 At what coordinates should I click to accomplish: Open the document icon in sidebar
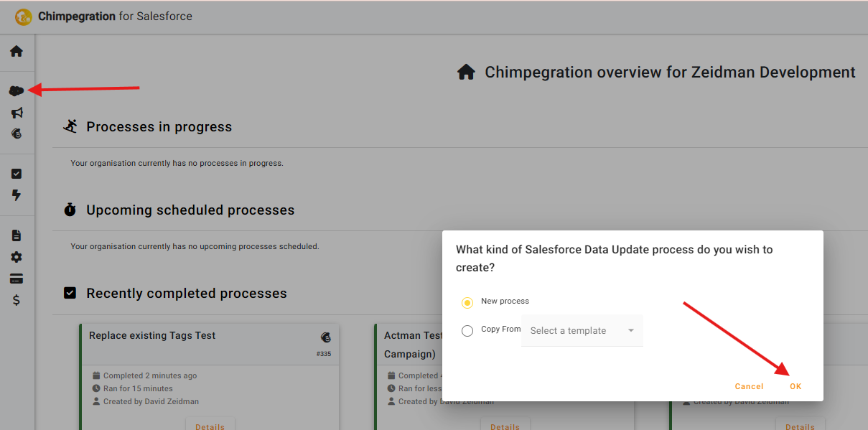(x=17, y=235)
